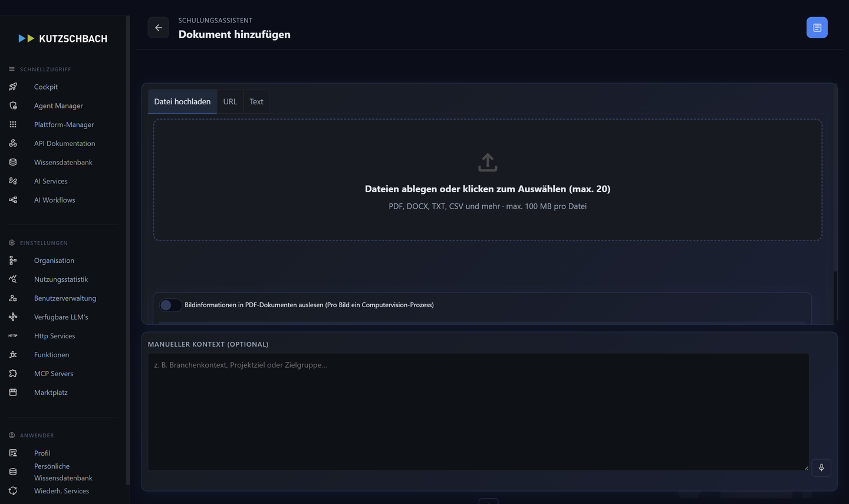Open Plattform-Manager menu entry

[63, 124]
